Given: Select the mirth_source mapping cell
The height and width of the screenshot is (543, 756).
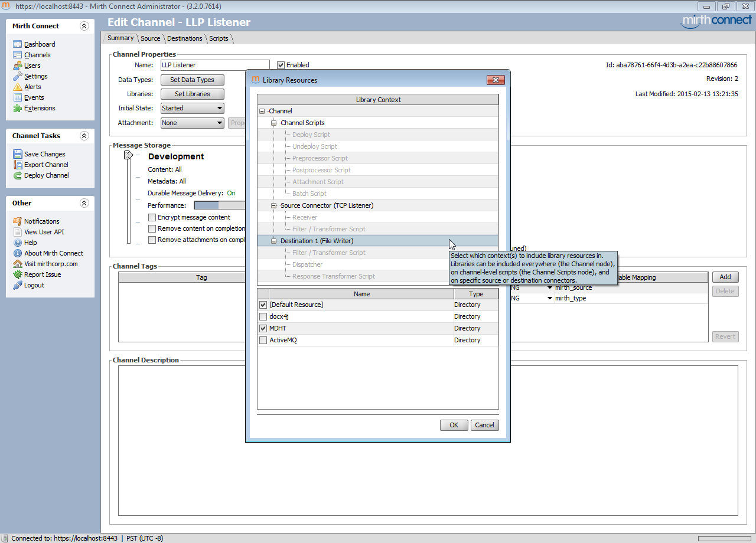Looking at the screenshot, I should [630, 287].
